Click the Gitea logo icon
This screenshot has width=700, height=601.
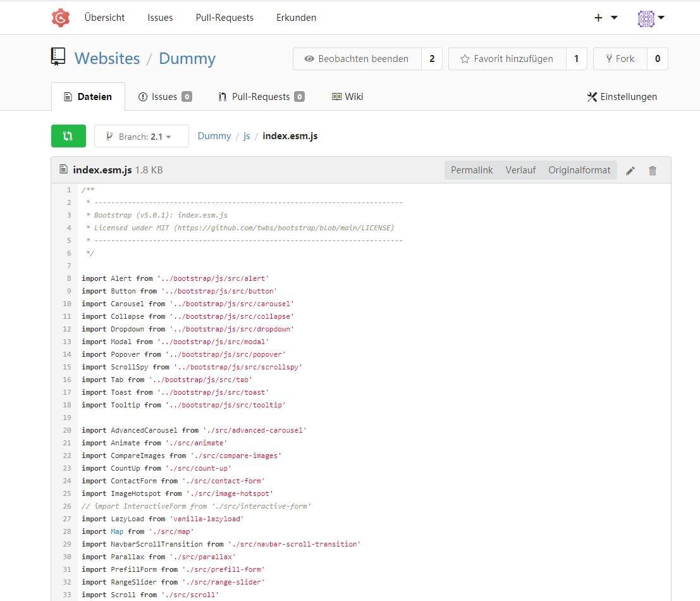(61, 18)
